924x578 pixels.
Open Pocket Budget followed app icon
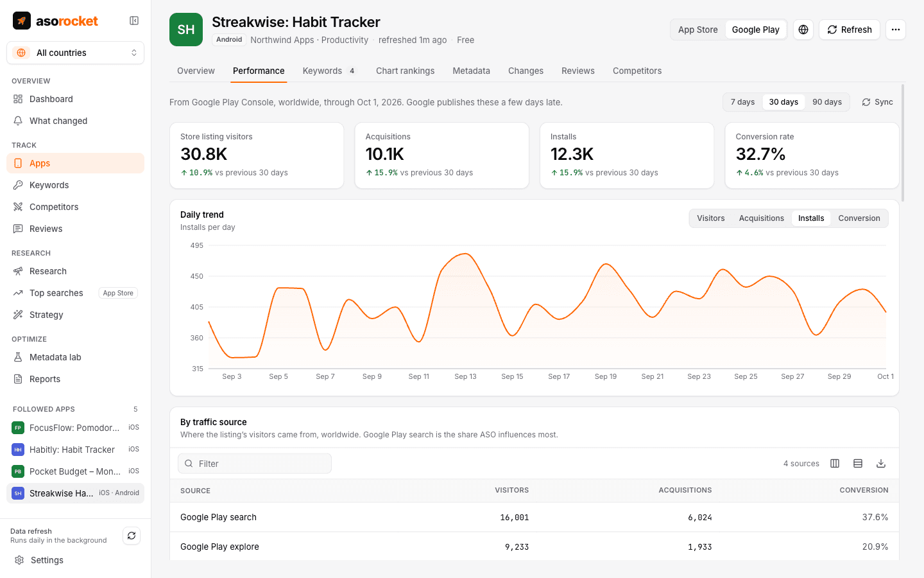click(x=18, y=471)
